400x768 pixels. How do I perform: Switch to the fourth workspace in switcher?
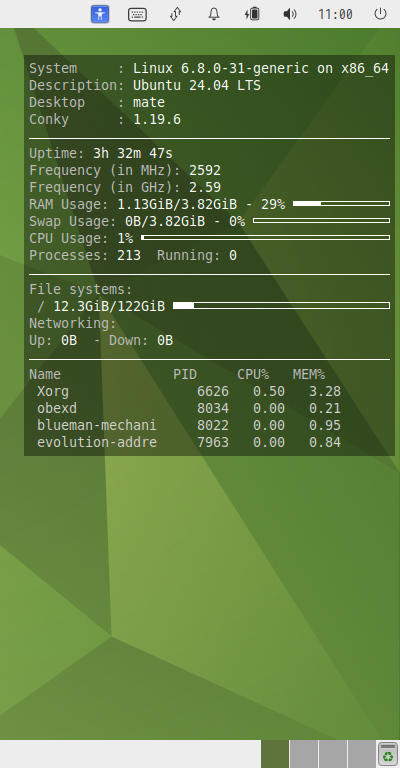361,754
